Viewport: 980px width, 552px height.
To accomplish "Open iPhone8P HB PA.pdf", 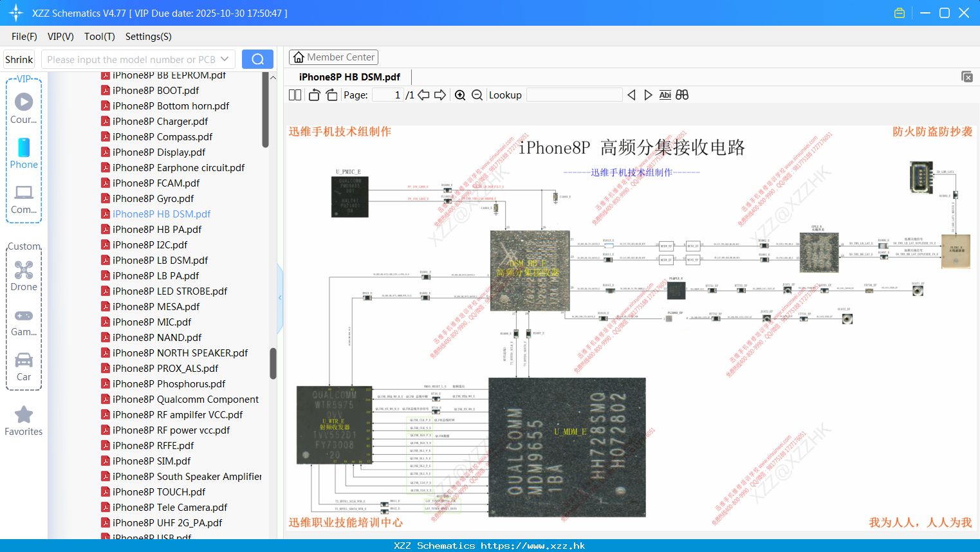I will (157, 230).
